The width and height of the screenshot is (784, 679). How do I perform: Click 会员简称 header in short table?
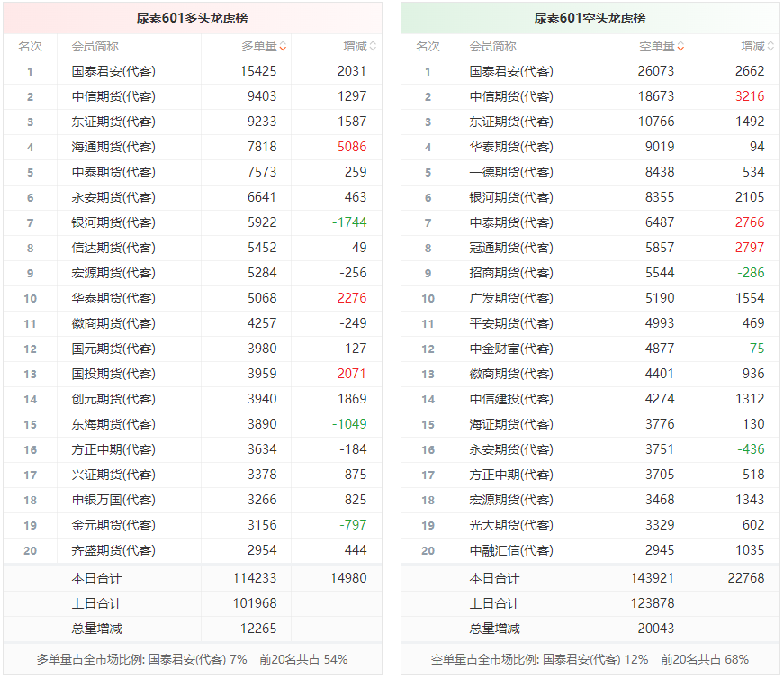[492, 47]
